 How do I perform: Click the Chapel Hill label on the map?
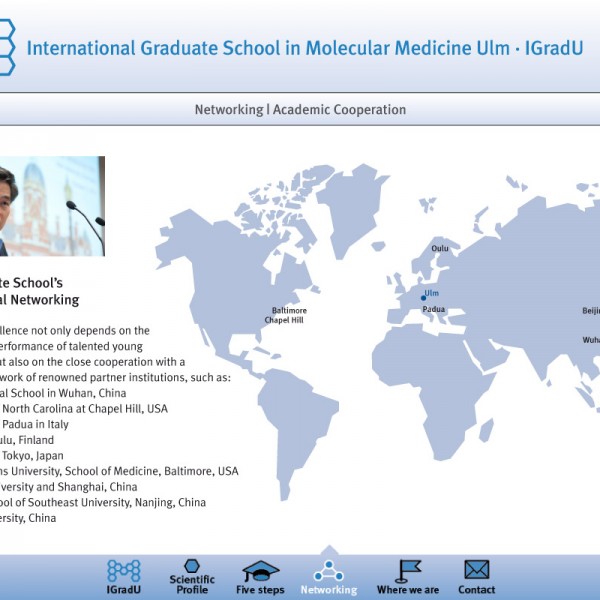tap(284, 320)
